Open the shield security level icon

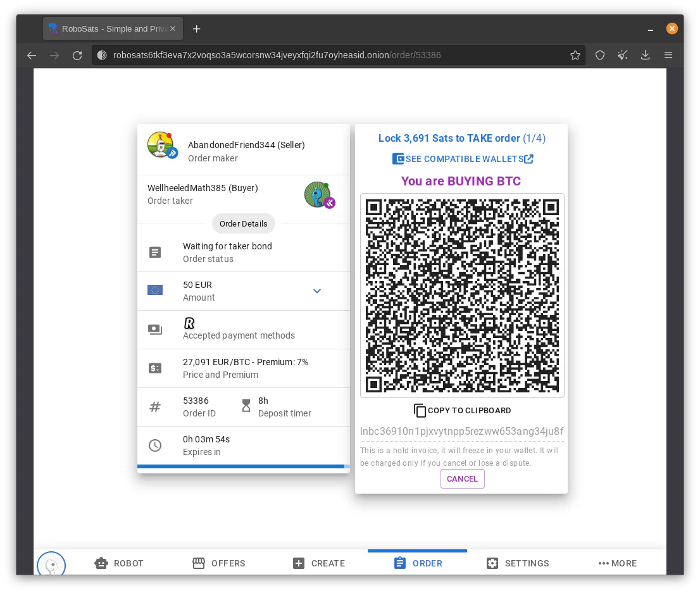click(600, 55)
